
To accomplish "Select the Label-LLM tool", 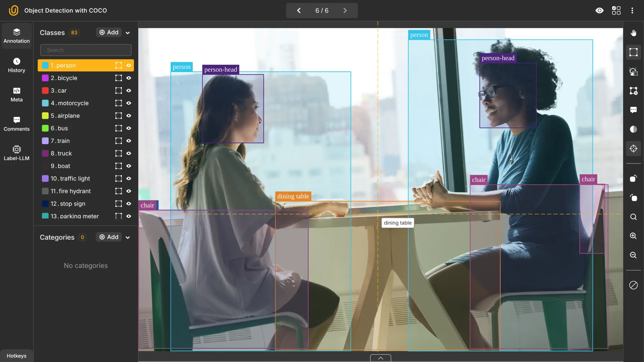I will coord(16,153).
